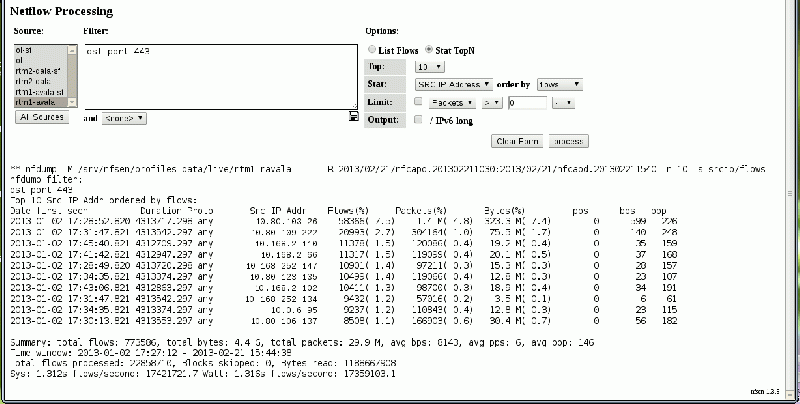Click the Source list scroll-up arrow
Image resolution: width=800 pixels, height=404 pixels.
pos(72,50)
